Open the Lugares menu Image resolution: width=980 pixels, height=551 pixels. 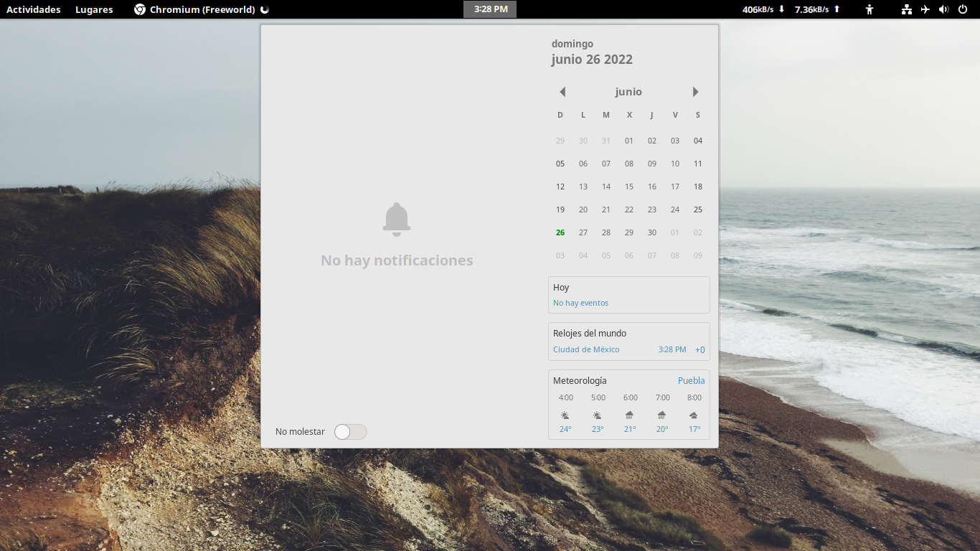94,9
